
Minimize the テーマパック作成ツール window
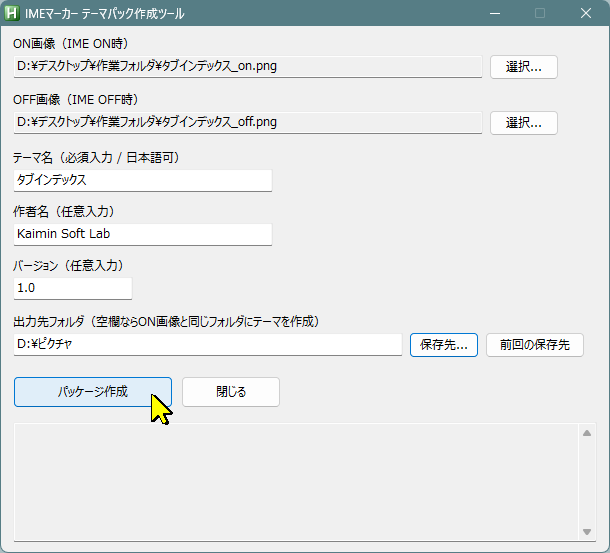(495, 13)
